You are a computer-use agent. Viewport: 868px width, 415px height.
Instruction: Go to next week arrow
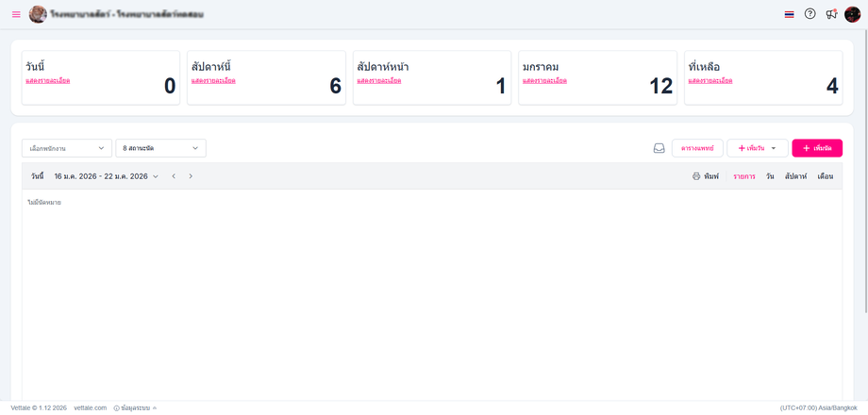pyautogui.click(x=191, y=176)
